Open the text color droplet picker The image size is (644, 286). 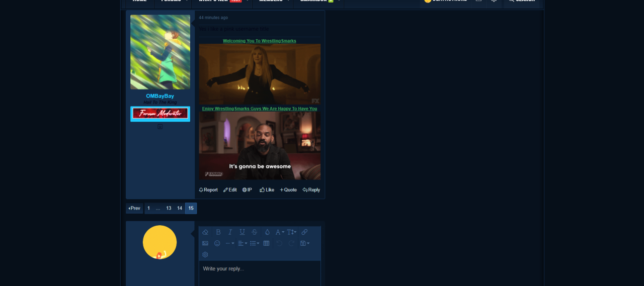point(267,232)
